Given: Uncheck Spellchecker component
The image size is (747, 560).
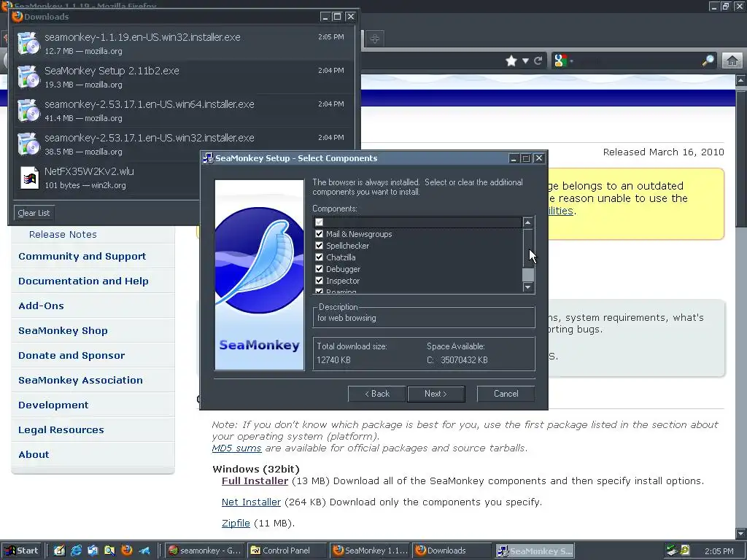Looking at the screenshot, I should click(320, 245).
